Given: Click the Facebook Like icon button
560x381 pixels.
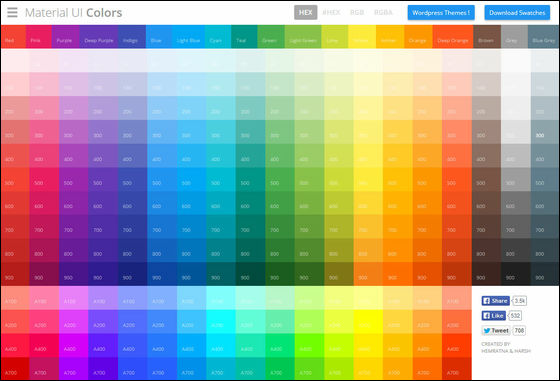Looking at the screenshot, I should coord(494,316).
